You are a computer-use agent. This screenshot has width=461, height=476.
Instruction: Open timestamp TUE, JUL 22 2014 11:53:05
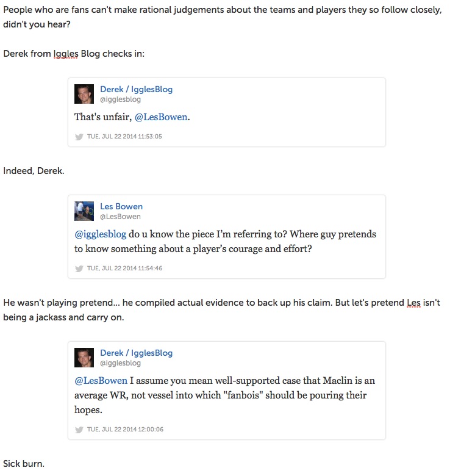tap(124, 136)
